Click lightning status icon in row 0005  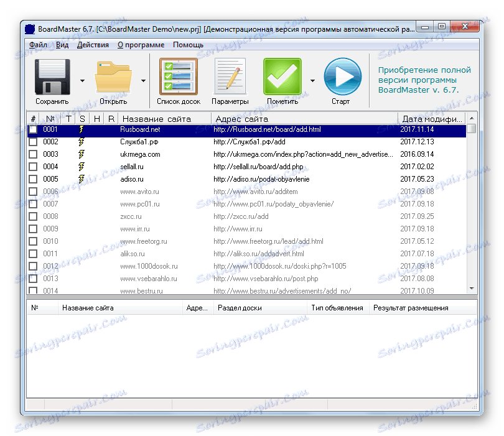click(x=82, y=179)
